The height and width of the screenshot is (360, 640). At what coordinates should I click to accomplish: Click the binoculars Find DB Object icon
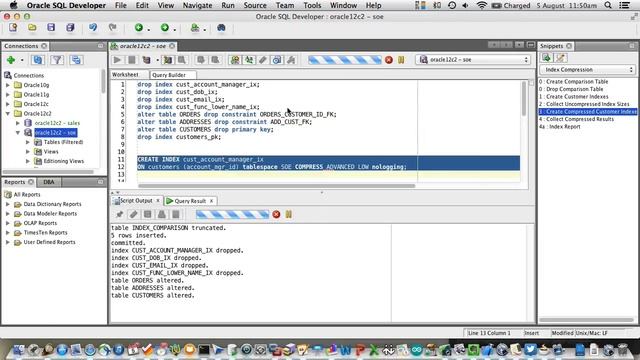(221, 27)
